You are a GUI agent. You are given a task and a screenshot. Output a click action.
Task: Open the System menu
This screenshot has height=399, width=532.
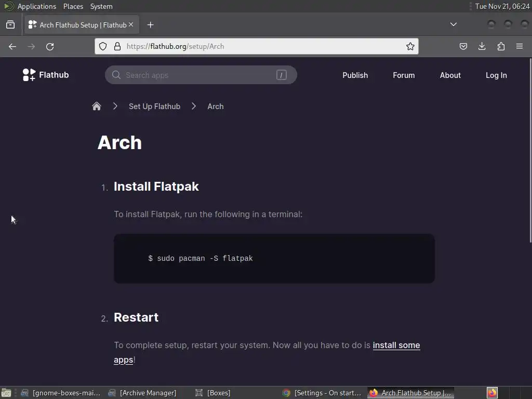point(101,6)
